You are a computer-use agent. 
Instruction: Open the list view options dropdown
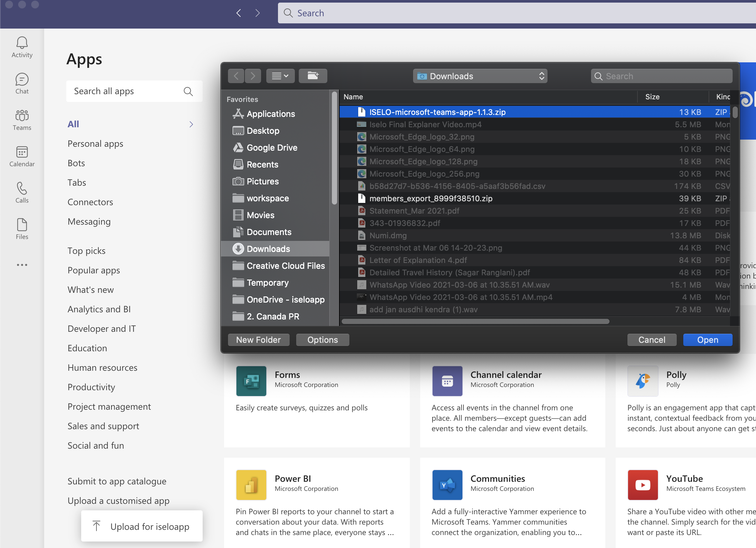click(280, 76)
